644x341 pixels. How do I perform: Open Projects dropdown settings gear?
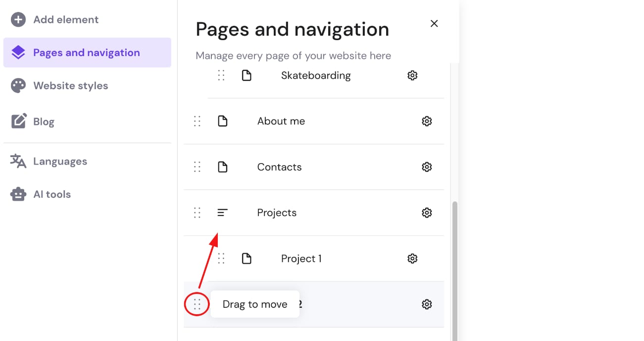(427, 213)
